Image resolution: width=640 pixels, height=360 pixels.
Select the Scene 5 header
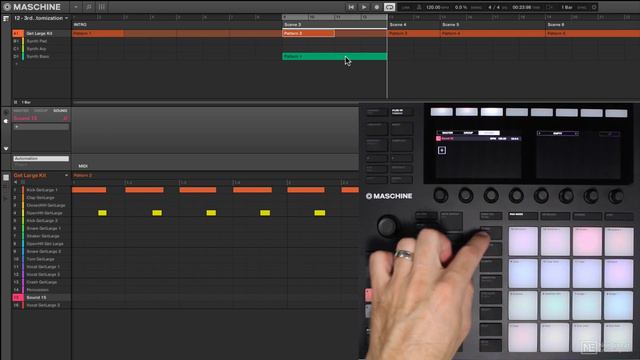[451, 25]
